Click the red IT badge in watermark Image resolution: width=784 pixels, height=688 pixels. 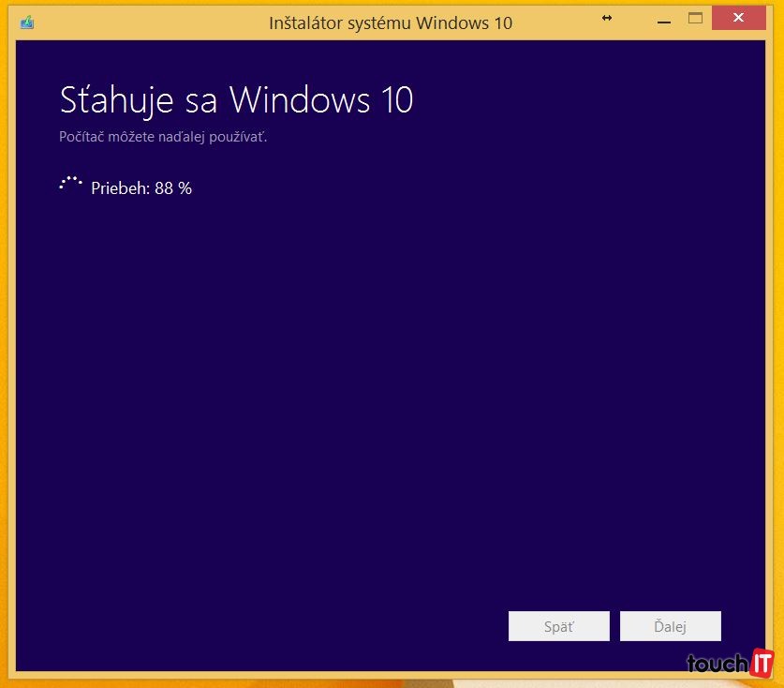tap(762, 662)
